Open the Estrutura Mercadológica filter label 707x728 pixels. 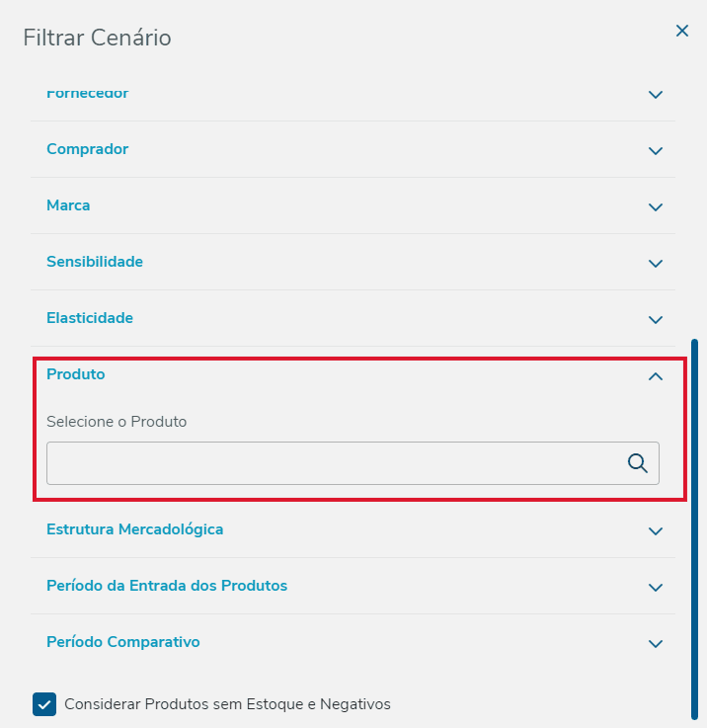tap(134, 529)
